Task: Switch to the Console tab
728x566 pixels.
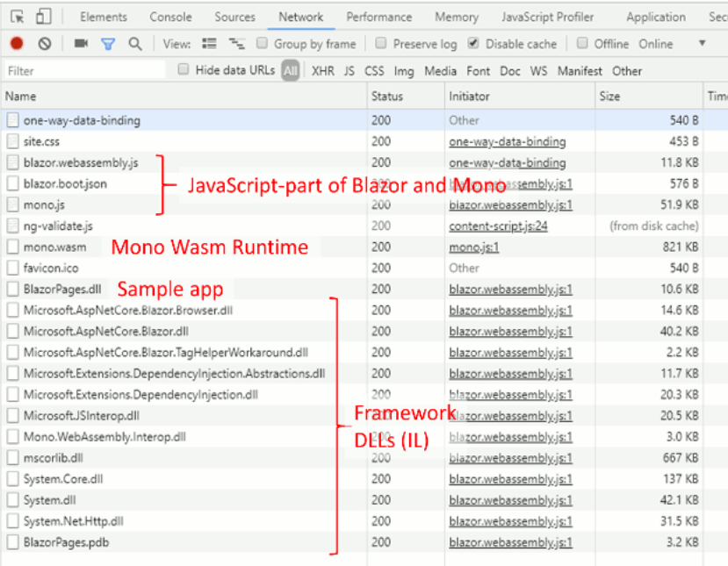Action: click(170, 18)
